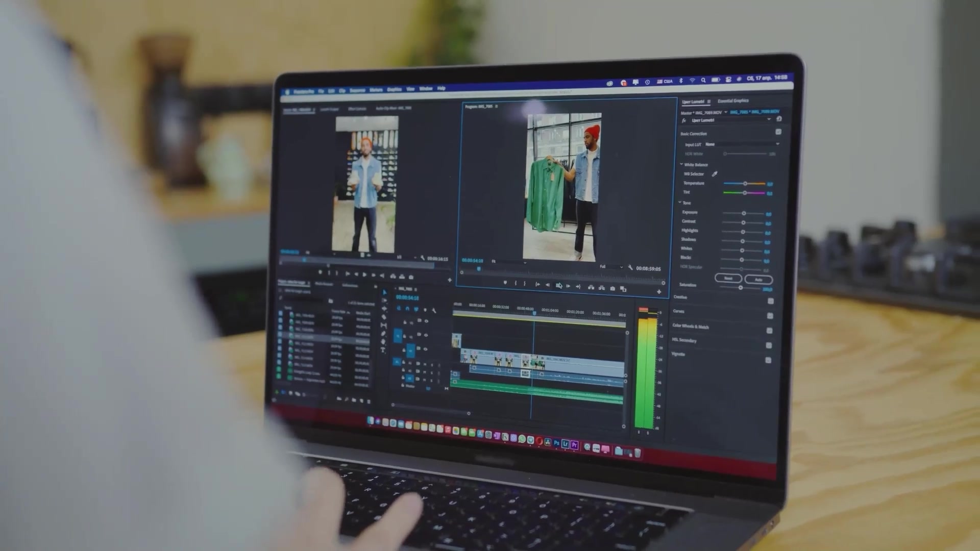Toggle the Creative section checkbox
The width and height of the screenshot is (980, 551).
coord(771,301)
